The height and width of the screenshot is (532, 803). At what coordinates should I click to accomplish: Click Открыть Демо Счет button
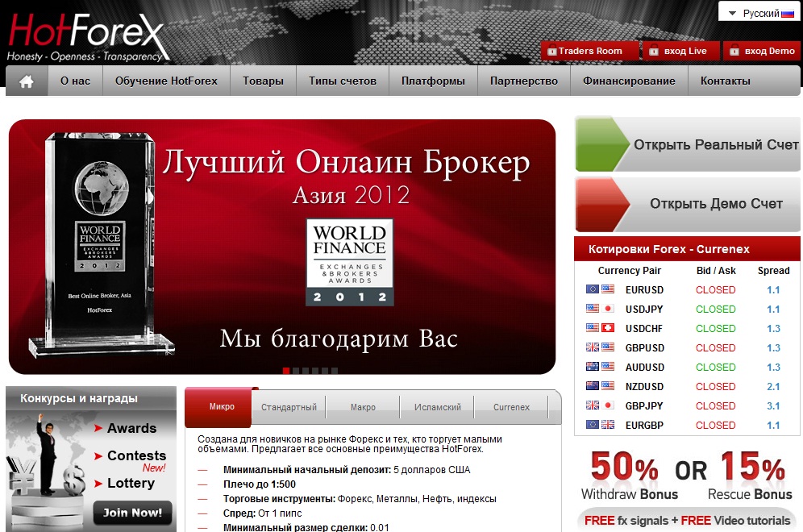688,204
